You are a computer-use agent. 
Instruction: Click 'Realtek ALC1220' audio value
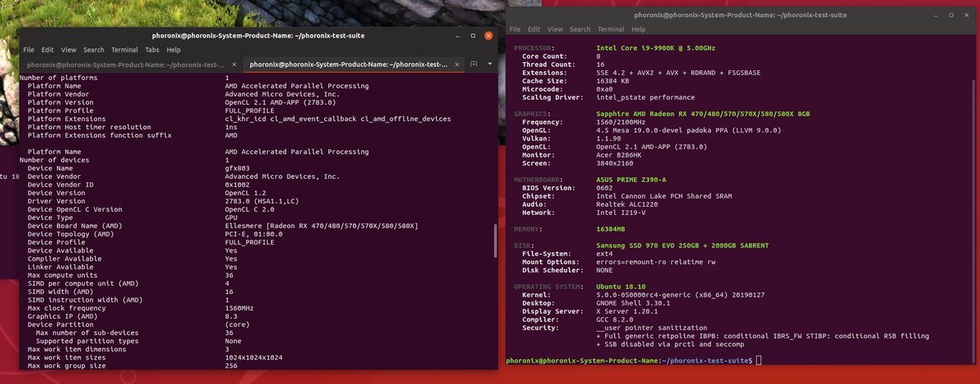(627, 204)
